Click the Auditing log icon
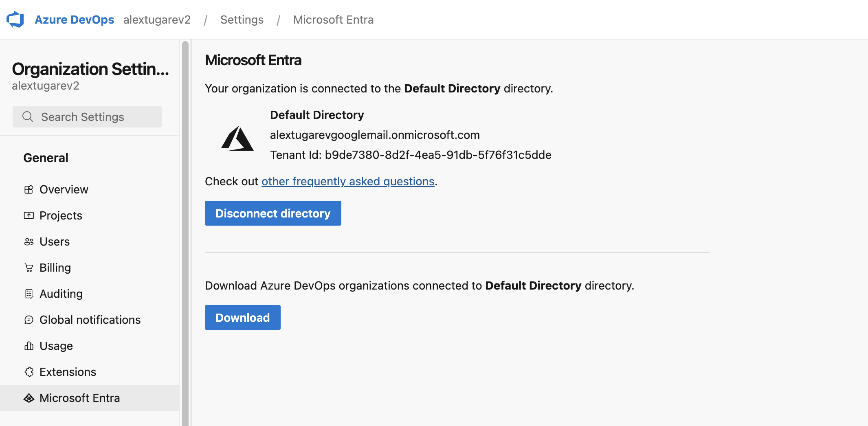 pos(29,294)
